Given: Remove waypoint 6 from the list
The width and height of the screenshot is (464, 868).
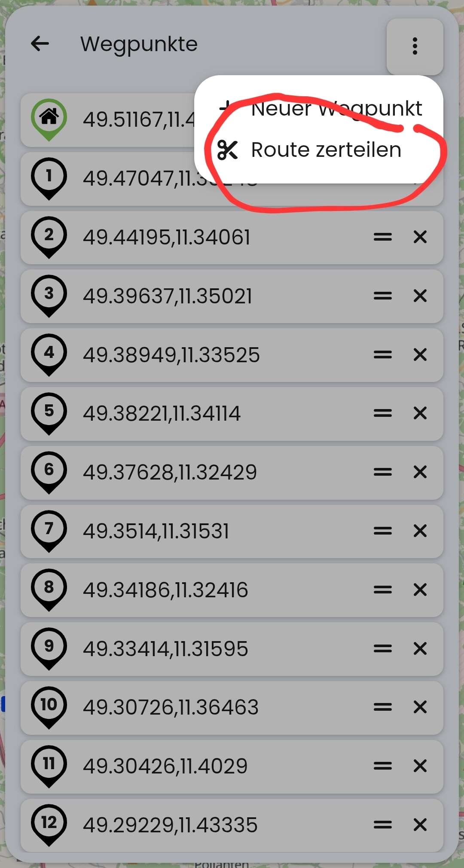Looking at the screenshot, I should click(420, 472).
